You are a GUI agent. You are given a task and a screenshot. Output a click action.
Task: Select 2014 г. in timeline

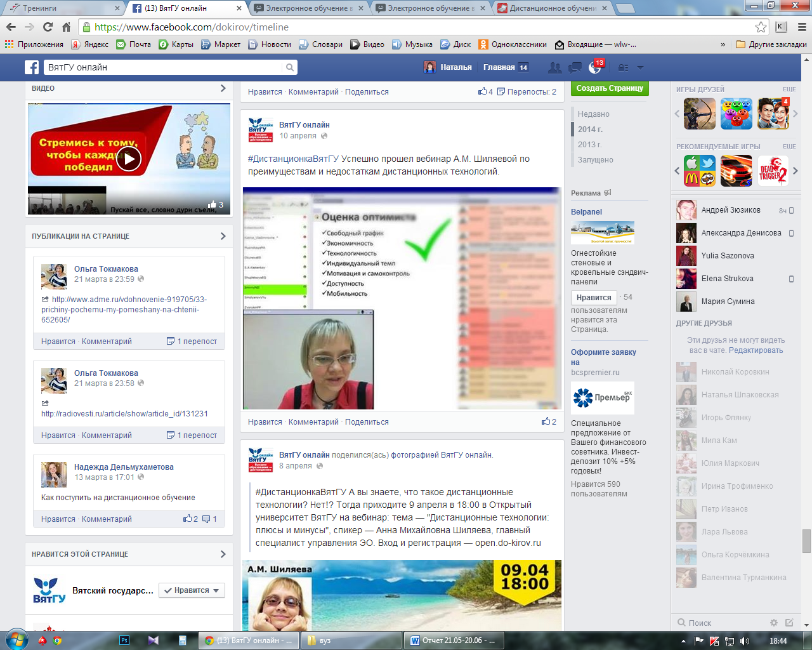pyautogui.click(x=590, y=129)
